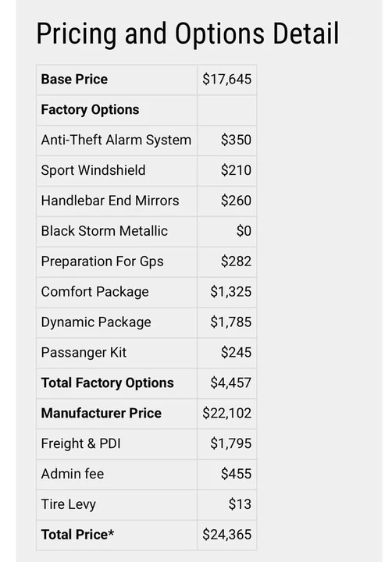Select the Handlebar End Mirrors option
Viewport: 392px width, 562px height.
click(x=110, y=201)
